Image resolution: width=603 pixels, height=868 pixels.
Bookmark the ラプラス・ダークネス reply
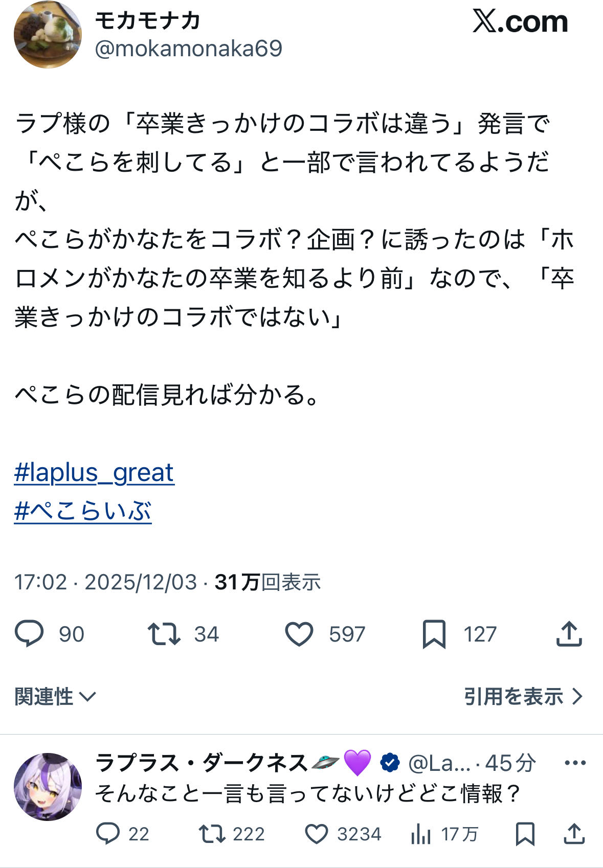(x=525, y=834)
